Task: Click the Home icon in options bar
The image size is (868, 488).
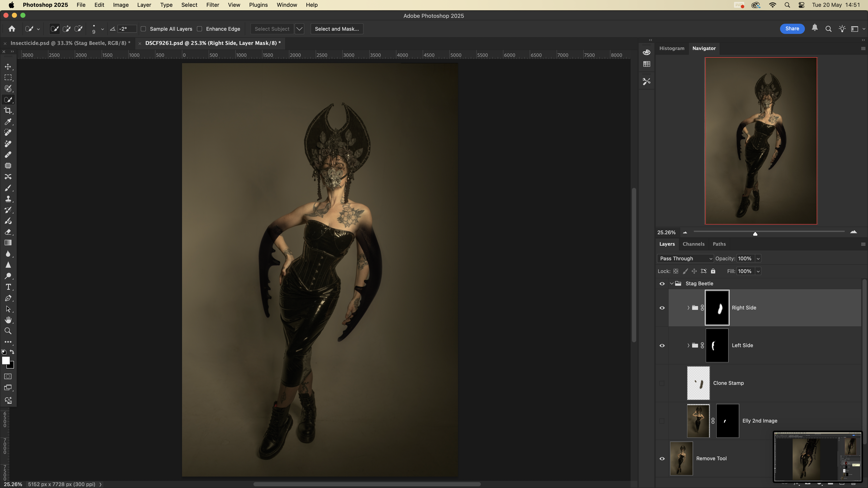Action: [12, 29]
